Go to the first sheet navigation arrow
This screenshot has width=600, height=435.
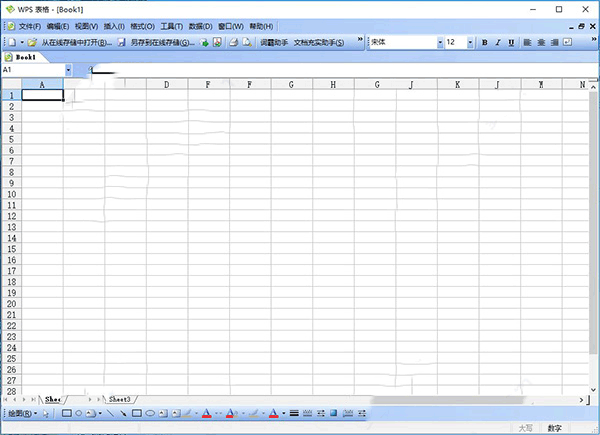[x=5, y=399]
